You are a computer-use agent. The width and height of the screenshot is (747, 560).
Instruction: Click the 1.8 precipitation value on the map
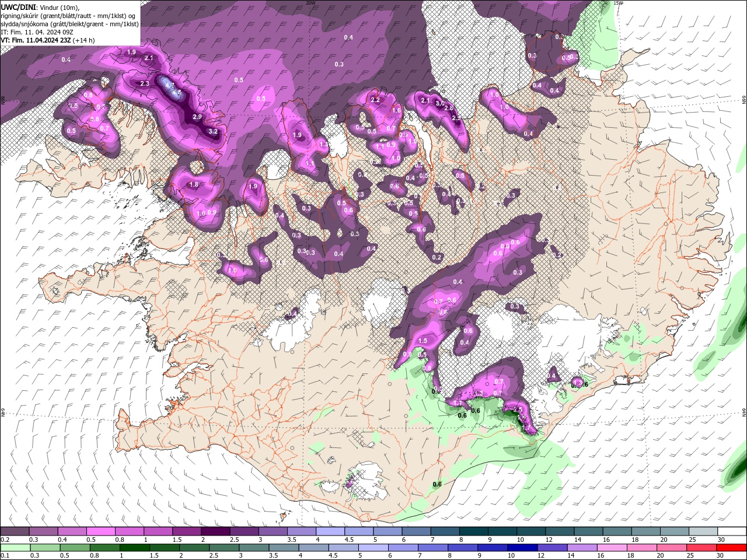click(194, 184)
